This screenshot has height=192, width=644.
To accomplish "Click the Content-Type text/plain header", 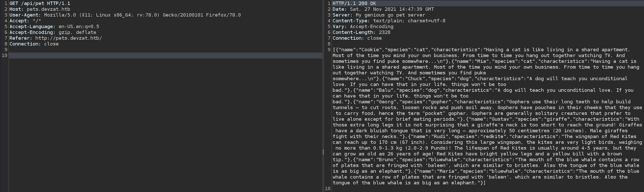I will pos(389,21).
